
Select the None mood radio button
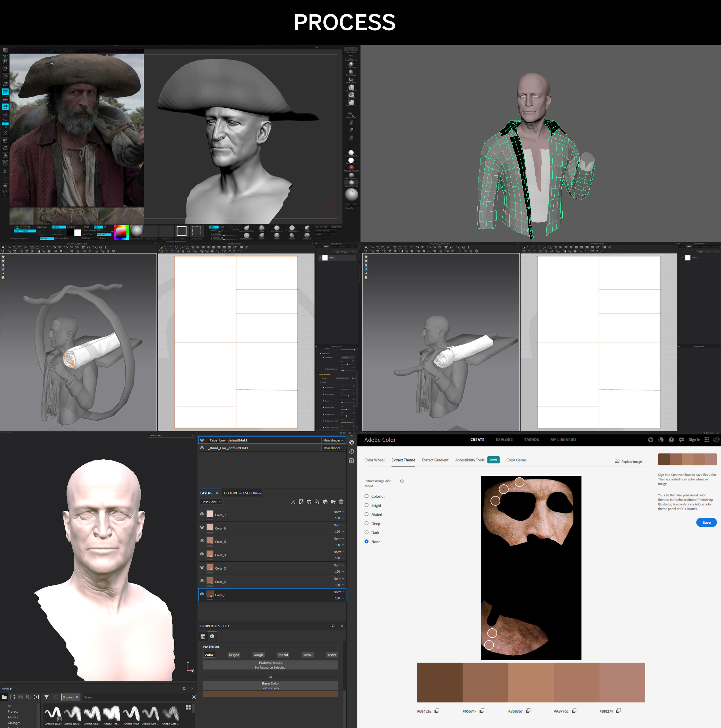366,542
